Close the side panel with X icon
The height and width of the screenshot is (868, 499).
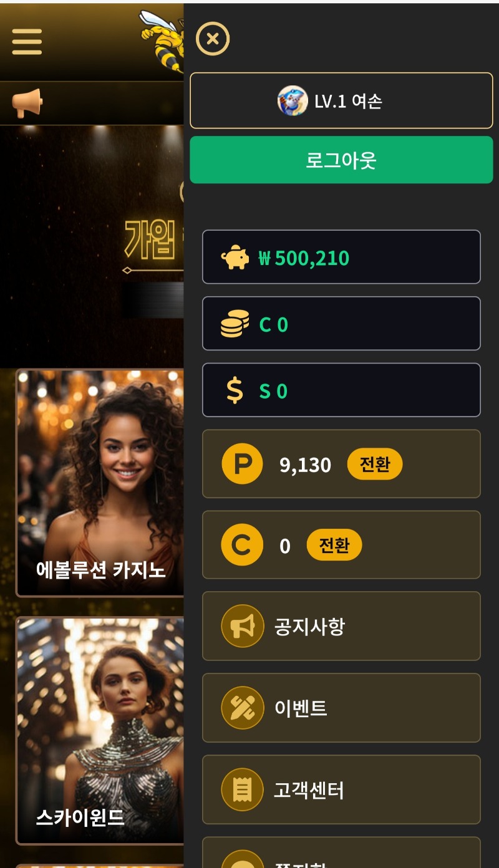(213, 39)
